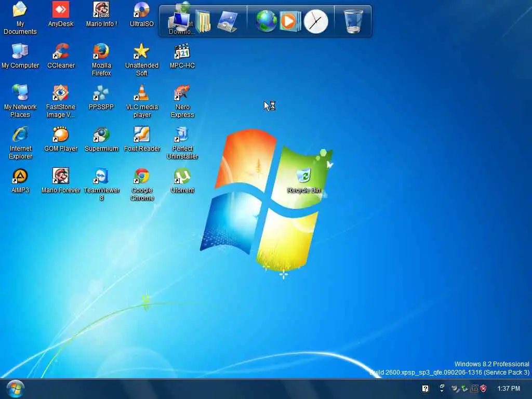Click the grey satellite dish tray icon
This screenshot has width=532, height=399.
[455, 389]
